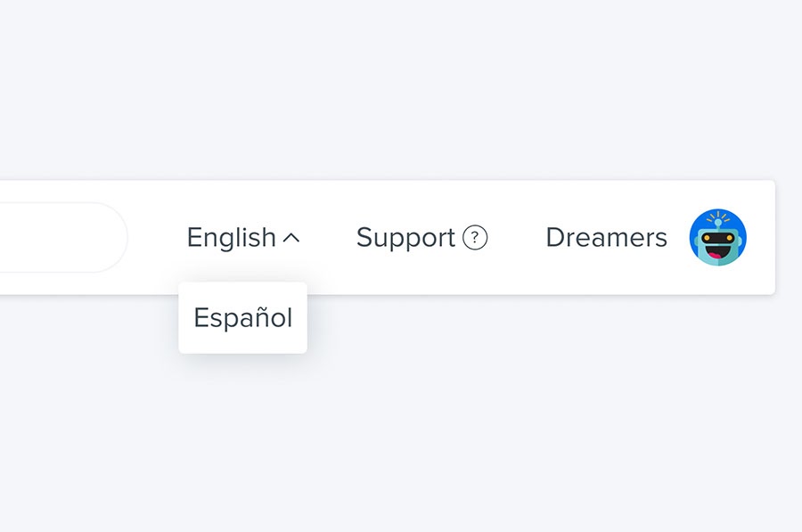Viewport: 802px width, 532px height.
Task: Click the up caret next to English
Action: pyautogui.click(x=291, y=238)
